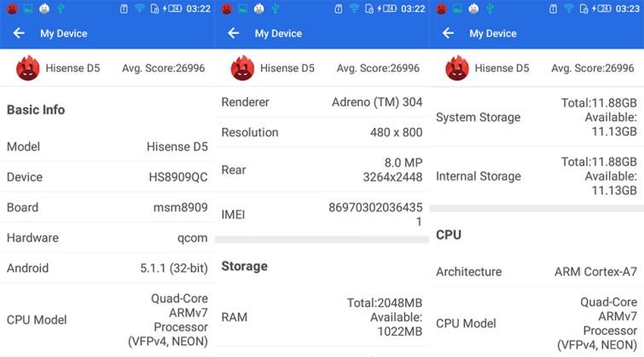644x357 pixels.
Task: Tap the USB status icon on the Renderer screen
Action: (x=276, y=9)
